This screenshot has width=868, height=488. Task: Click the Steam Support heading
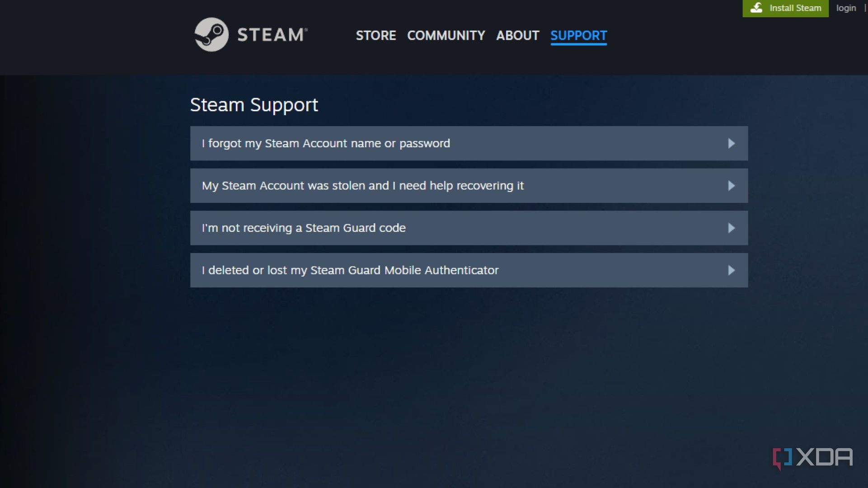point(254,105)
